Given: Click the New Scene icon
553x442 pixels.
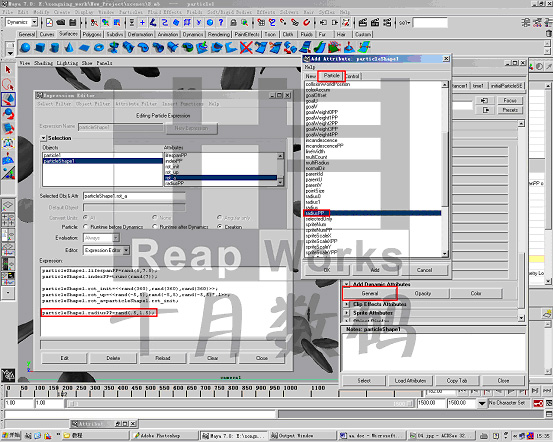Looking at the screenshot, I should click(49, 23).
